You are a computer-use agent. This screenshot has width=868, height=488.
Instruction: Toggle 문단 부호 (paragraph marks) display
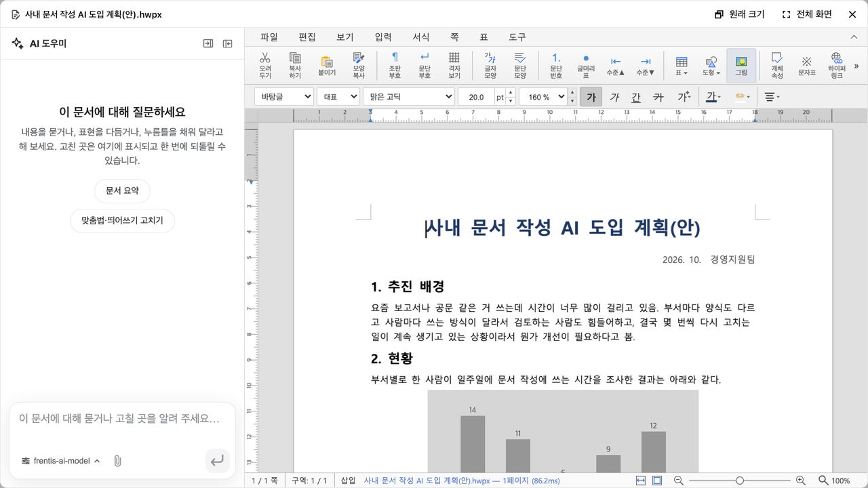click(x=425, y=65)
